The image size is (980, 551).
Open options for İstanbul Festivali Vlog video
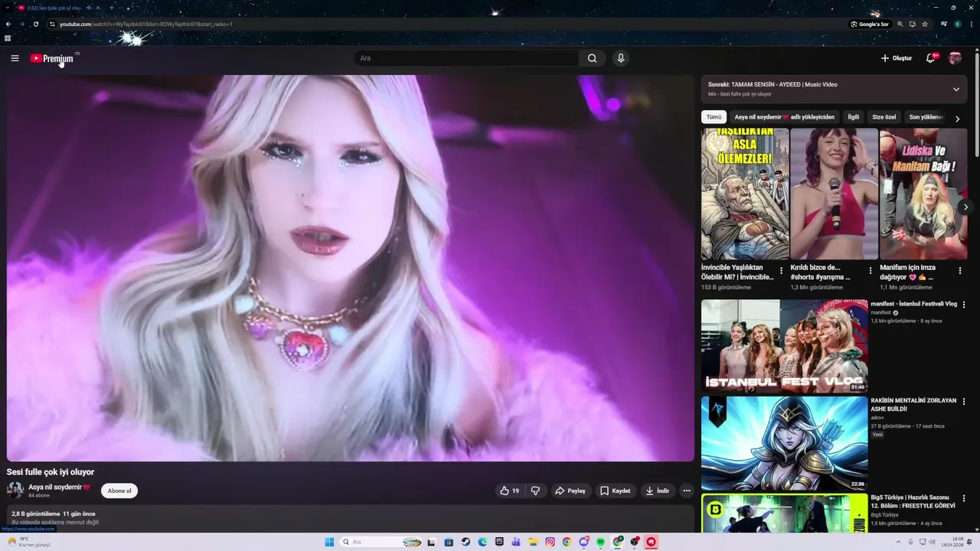964,305
